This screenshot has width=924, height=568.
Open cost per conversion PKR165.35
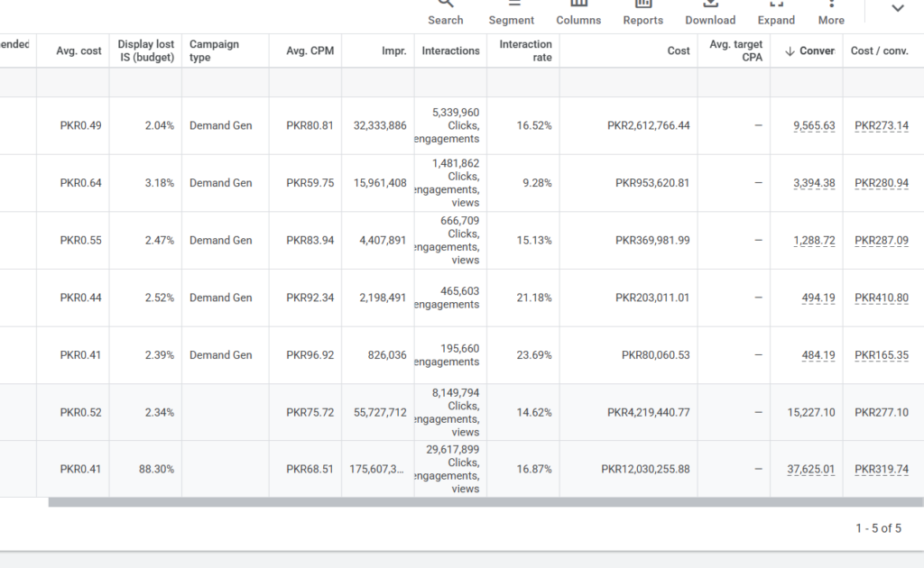(x=882, y=355)
